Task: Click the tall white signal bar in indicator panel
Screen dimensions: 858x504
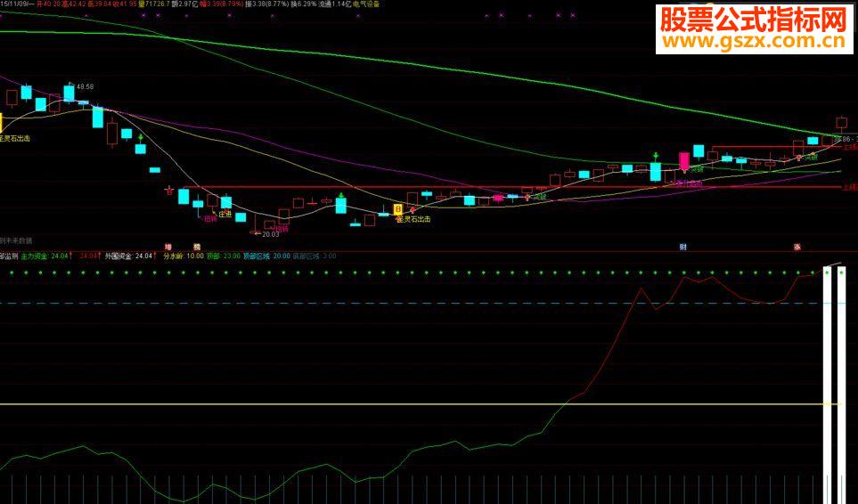Action: pyautogui.click(x=828, y=386)
